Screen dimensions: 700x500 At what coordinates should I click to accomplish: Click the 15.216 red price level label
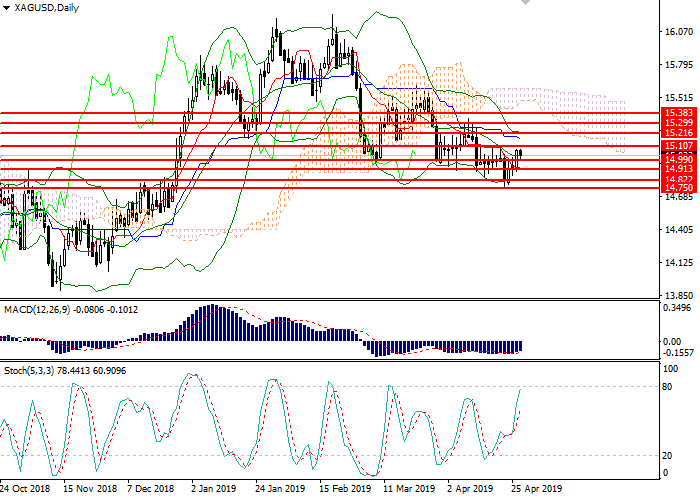coord(677,133)
